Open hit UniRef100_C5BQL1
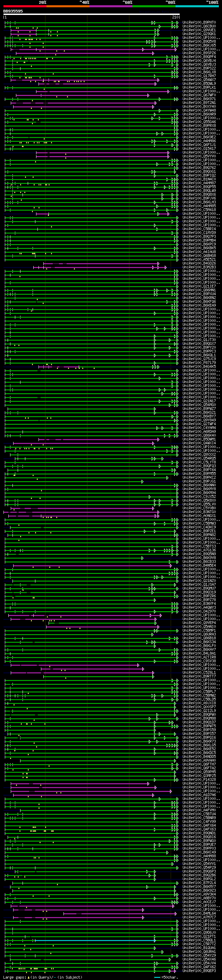The image size is (222, 980). coord(199,940)
